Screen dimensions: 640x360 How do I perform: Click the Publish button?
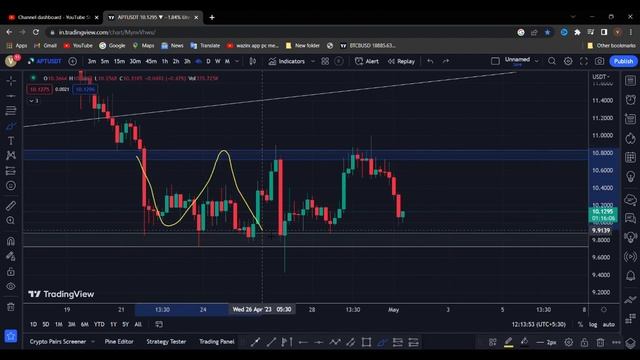click(623, 61)
